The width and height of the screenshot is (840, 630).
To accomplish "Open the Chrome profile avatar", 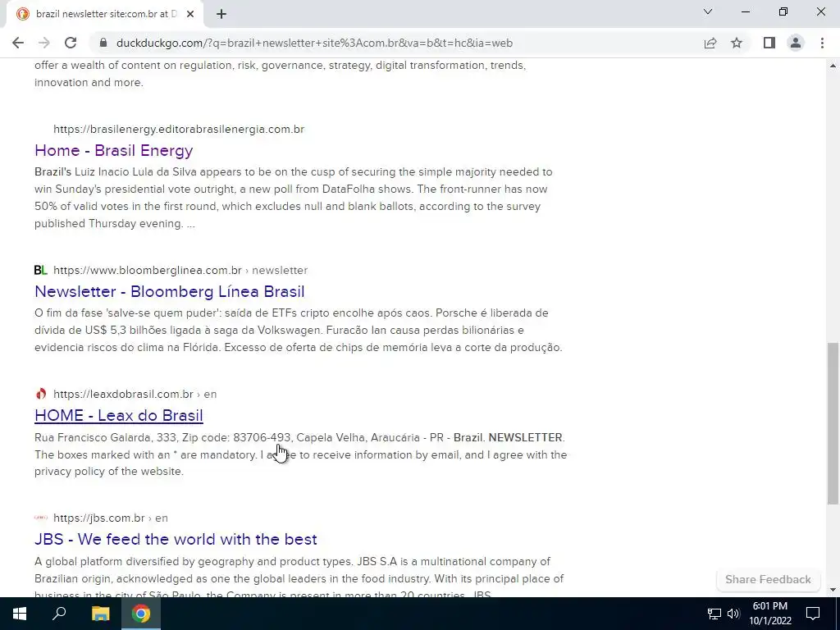I will click(796, 43).
